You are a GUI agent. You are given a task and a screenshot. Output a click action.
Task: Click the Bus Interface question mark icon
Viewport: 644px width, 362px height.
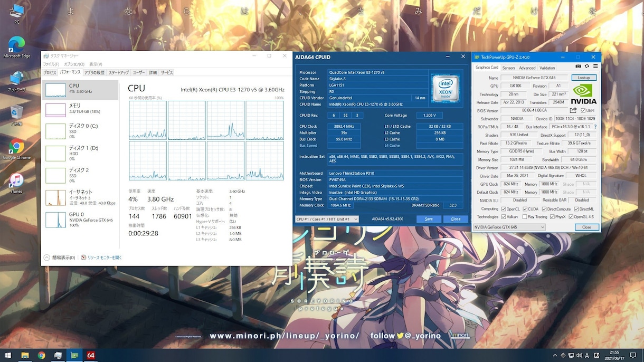point(595,127)
